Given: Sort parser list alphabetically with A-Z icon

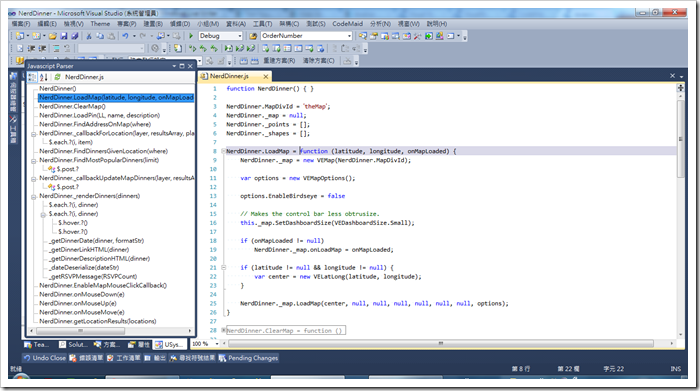Looking at the screenshot, I should (44, 77).
